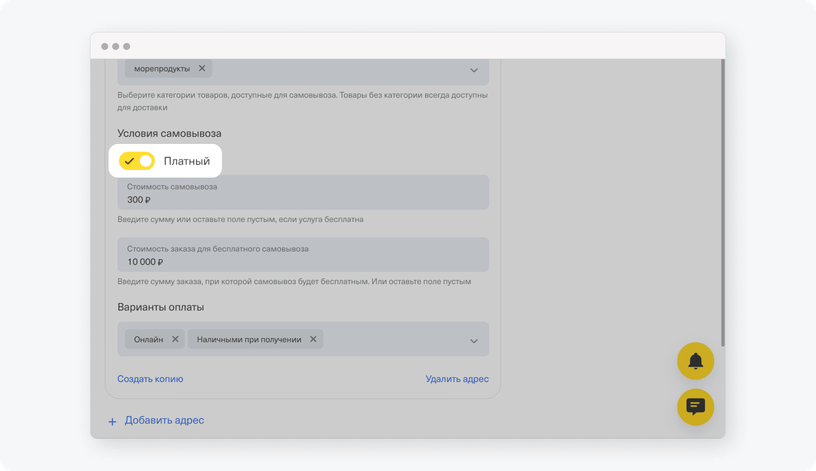Remove the Наличными при получении tag

click(313, 339)
